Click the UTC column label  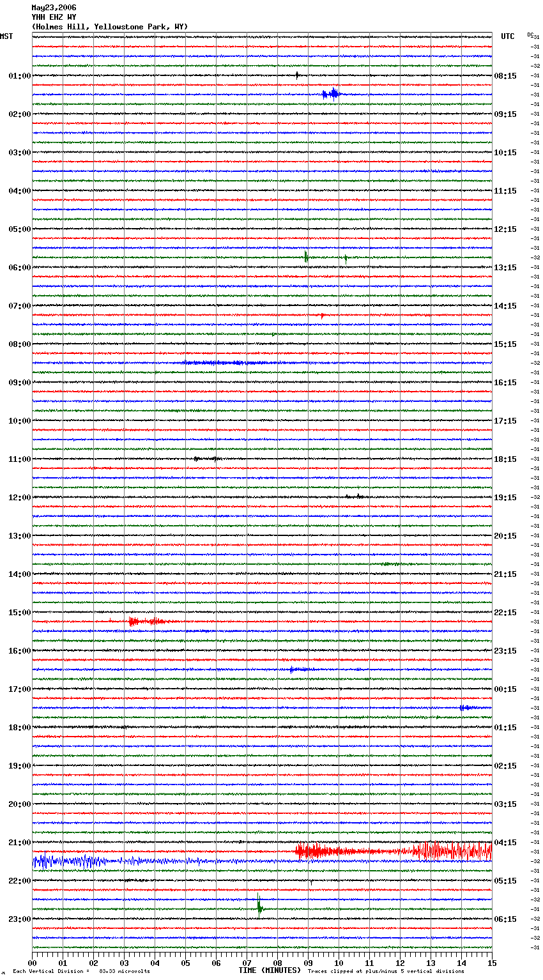point(508,36)
